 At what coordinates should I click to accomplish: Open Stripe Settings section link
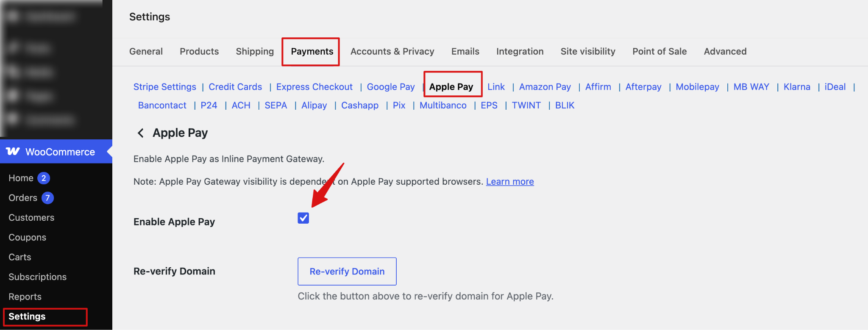point(165,87)
